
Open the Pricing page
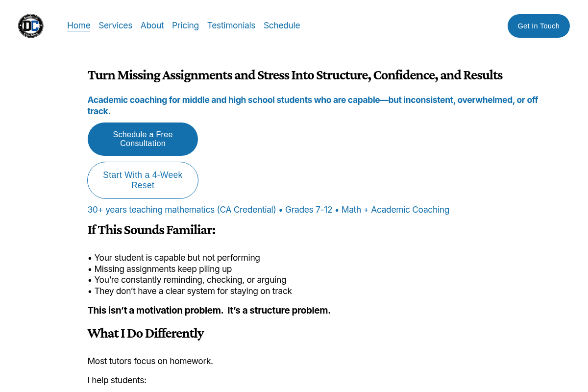[x=185, y=25]
